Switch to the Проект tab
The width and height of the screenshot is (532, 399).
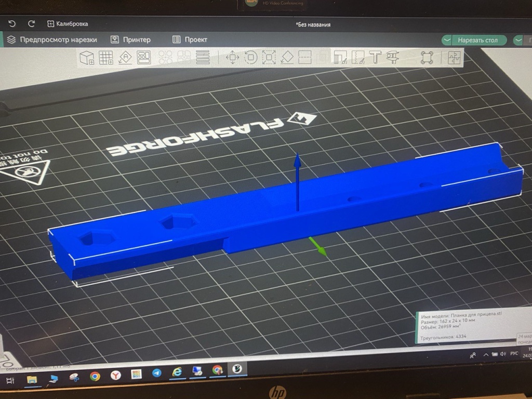click(x=190, y=39)
